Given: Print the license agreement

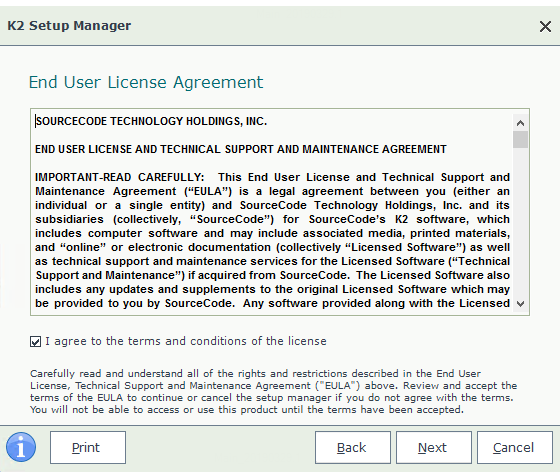Looking at the screenshot, I should [88, 447].
